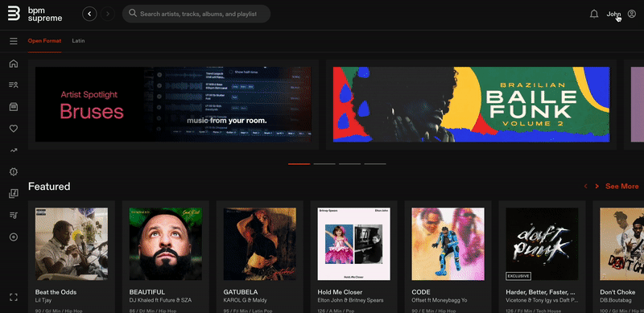The height and width of the screenshot is (313, 644).
Task: Click the forward arrow navigation button
Action: [108, 14]
